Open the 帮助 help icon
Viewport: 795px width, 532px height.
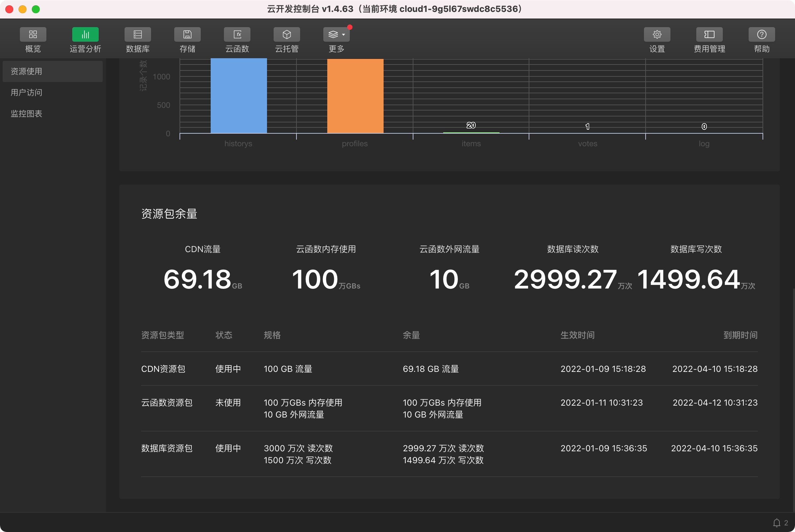pos(762,35)
